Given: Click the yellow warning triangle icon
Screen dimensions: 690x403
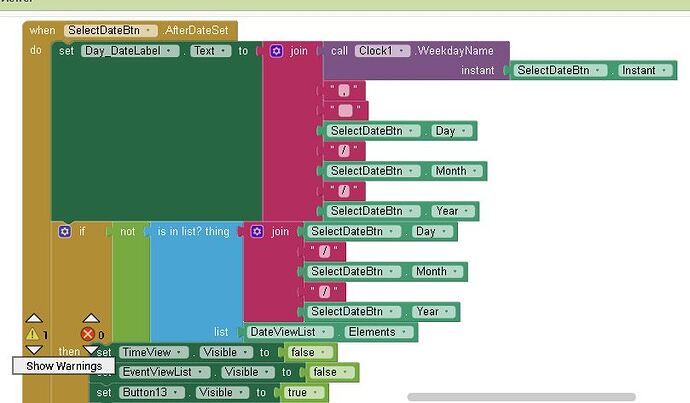Looking at the screenshot, I should pos(32,334).
